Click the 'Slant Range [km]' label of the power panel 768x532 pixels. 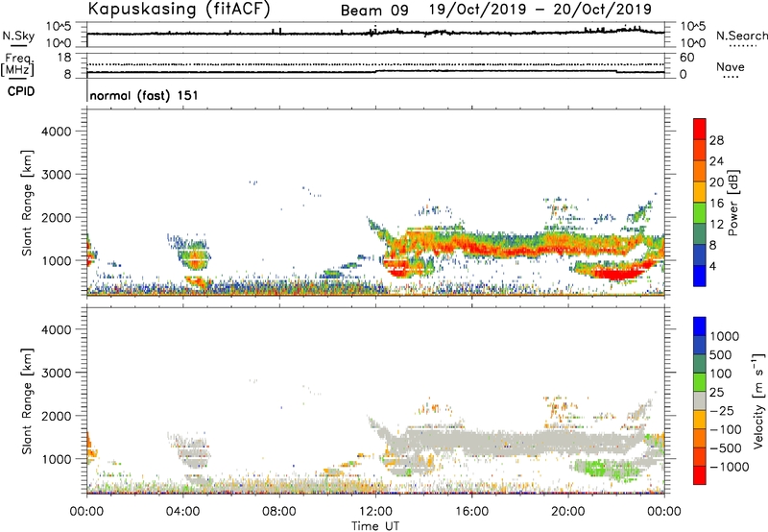pyautogui.click(x=27, y=203)
